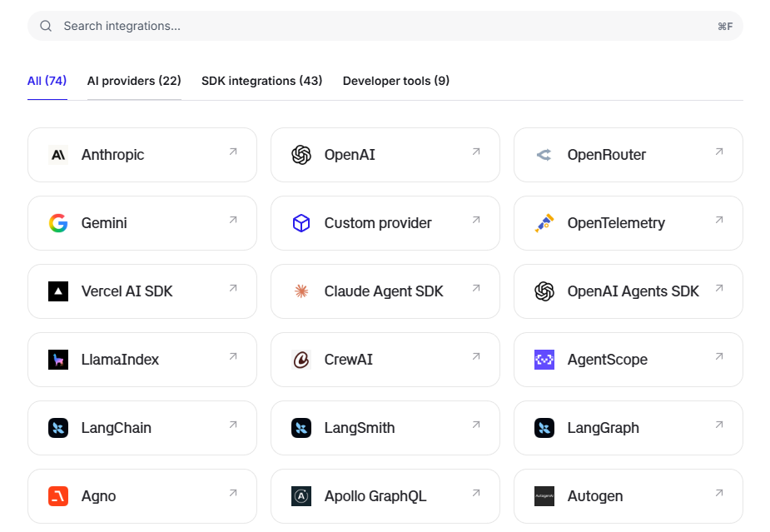Click the Vercel AI SDK triangle icon
This screenshot has width=770, height=532.
pyautogui.click(x=58, y=291)
